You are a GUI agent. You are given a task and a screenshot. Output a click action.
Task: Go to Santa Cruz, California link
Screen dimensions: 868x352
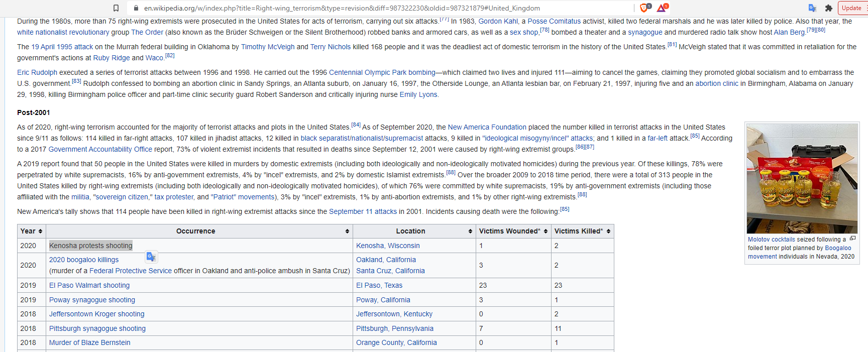coord(390,271)
